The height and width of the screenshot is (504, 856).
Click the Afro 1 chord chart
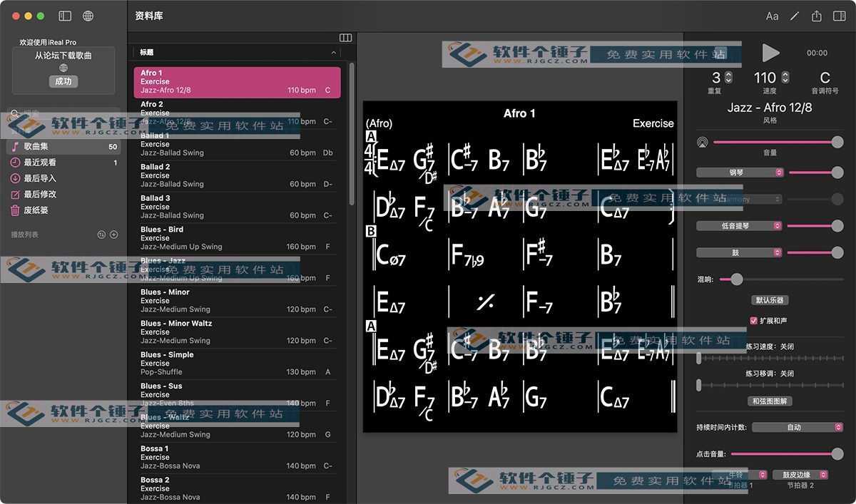click(x=520, y=267)
